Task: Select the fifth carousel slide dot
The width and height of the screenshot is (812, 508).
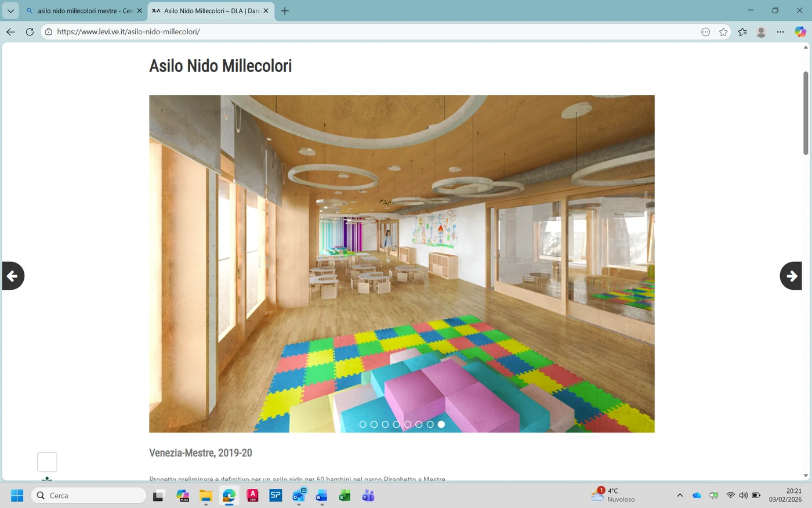Action: pos(408,424)
